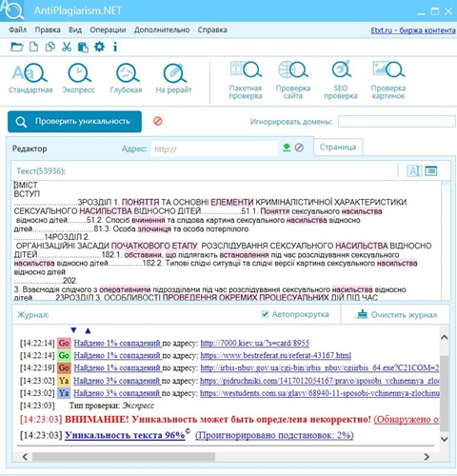The image size is (457, 476).
Task: Click journal horizontal scroll right arrow
Action: tap(427, 457)
